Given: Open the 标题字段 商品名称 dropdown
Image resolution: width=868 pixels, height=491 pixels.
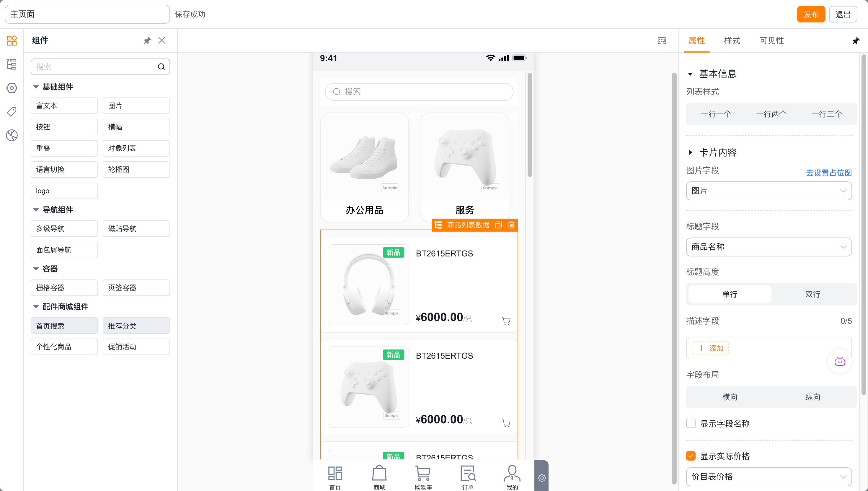Looking at the screenshot, I should tap(769, 247).
